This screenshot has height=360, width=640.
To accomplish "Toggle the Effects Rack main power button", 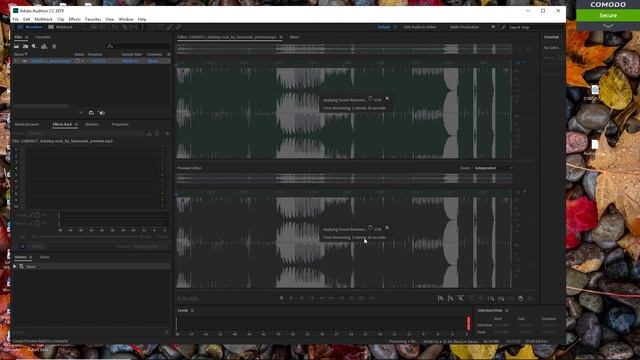I will coord(22,246).
